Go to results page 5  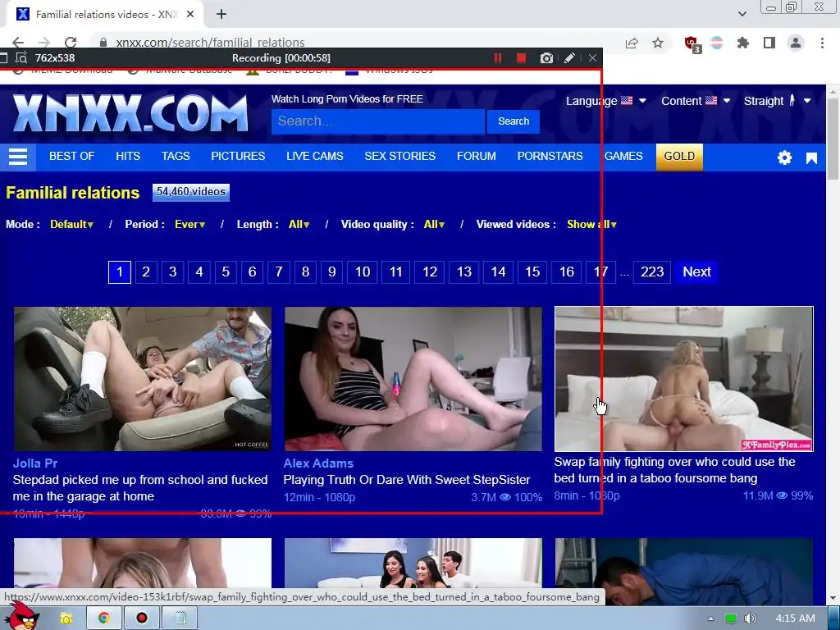click(x=226, y=272)
